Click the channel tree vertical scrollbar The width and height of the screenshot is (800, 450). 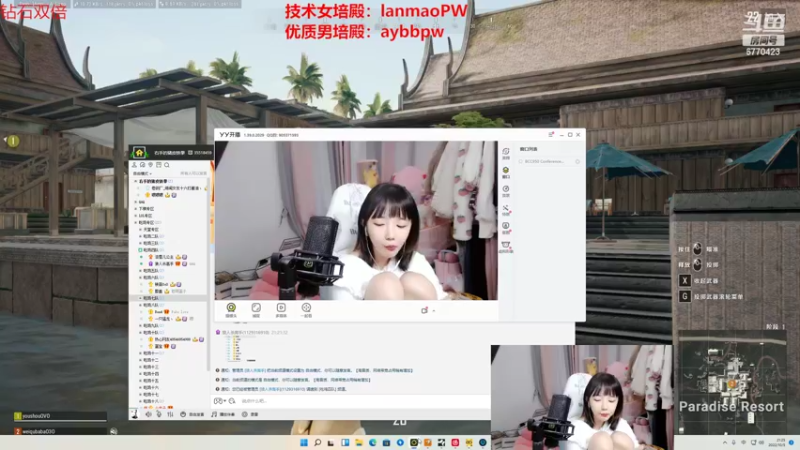click(209, 276)
